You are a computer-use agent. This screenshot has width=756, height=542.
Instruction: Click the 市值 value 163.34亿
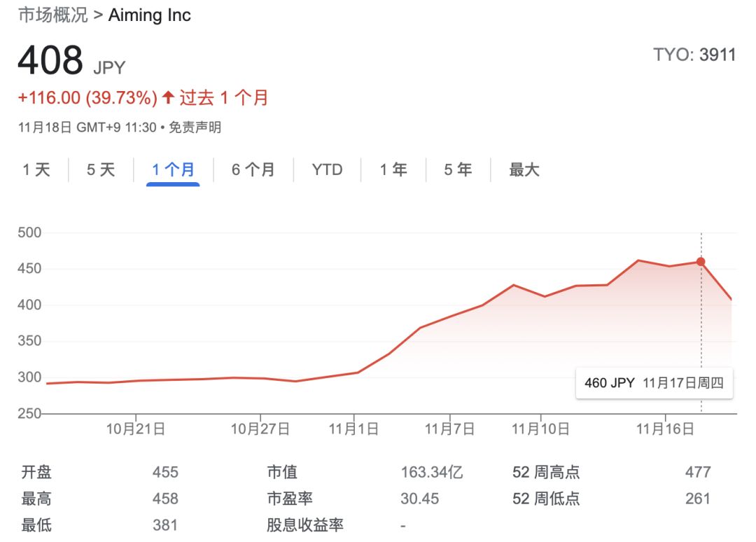[432, 472]
